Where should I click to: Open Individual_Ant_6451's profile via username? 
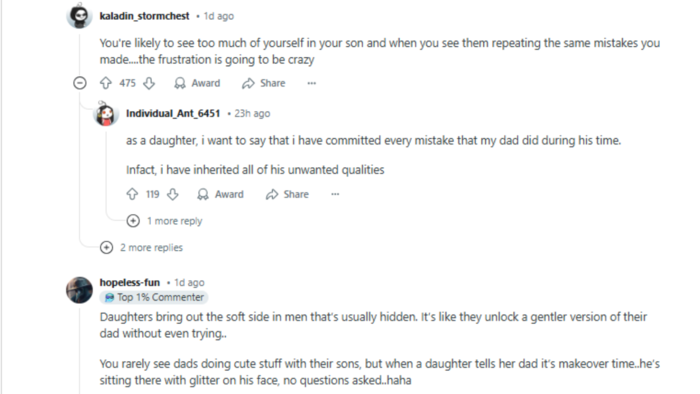pyautogui.click(x=173, y=113)
